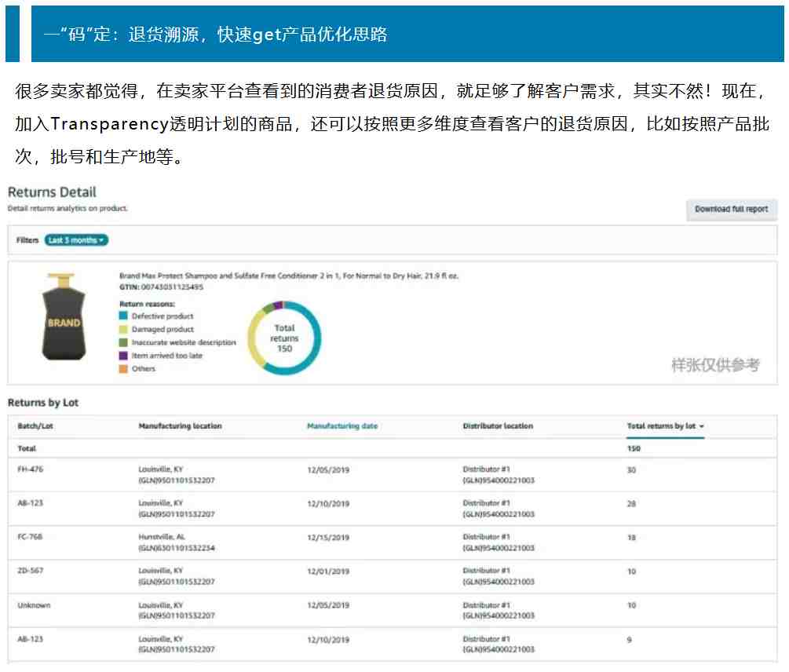Click the Brand Max Protect Shampoo product title
The height and width of the screenshot is (672, 789).
(289, 276)
